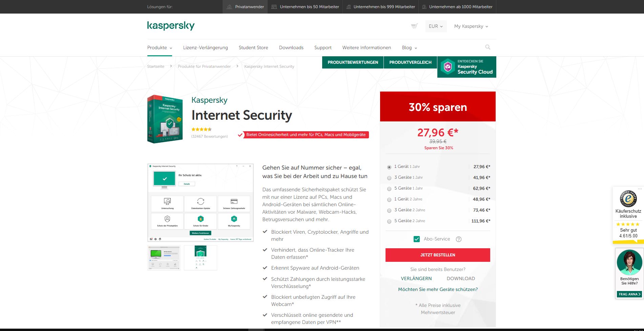Image resolution: width=644 pixels, height=331 pixels.
Task: Click the PRODUKTVERGLEICH button
Action: click(x=410, y=62)
